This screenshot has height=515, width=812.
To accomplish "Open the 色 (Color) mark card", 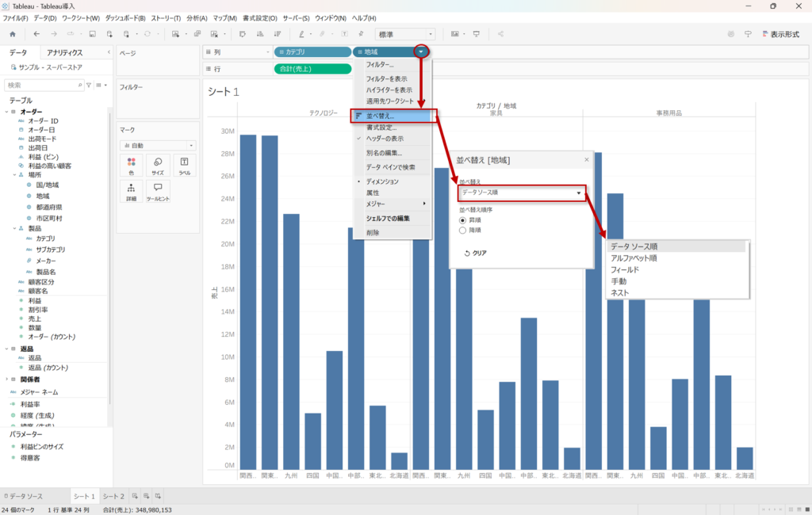I will click(131, 165).
